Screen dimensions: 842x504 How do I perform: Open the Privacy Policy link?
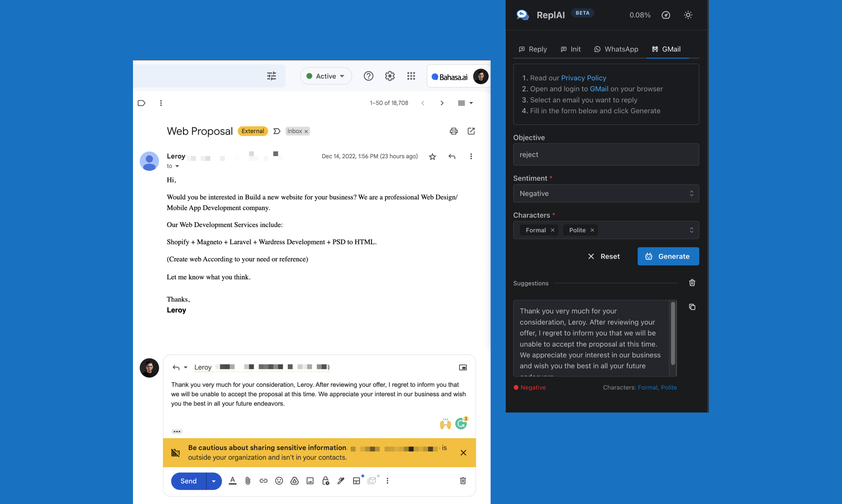[x=583, y=78]
